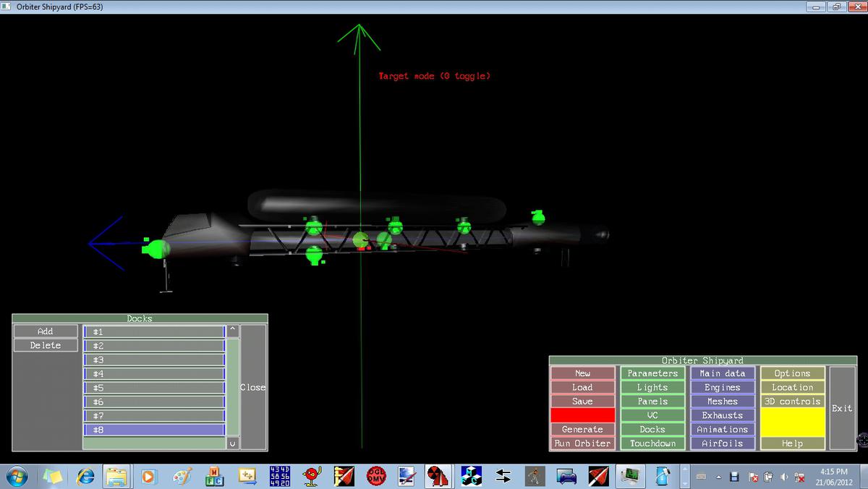Open the Airfoils section
Screen dimensions: 868x489
(x=723, y=443)
